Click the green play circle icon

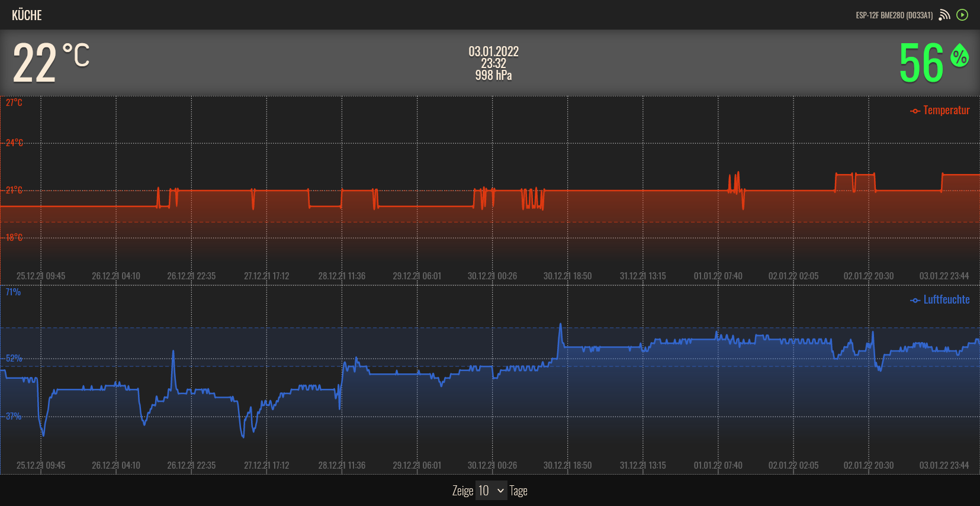tap(962, 15)
